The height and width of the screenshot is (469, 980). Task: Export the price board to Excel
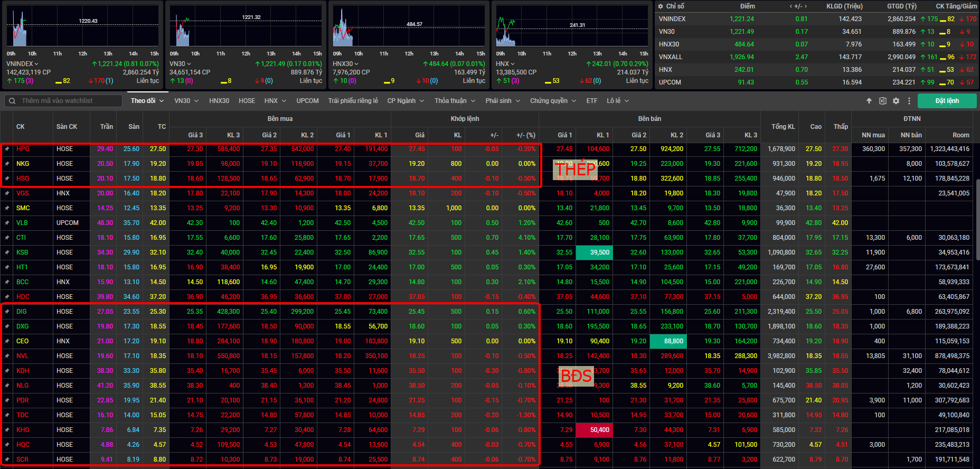tap(882, 101)
